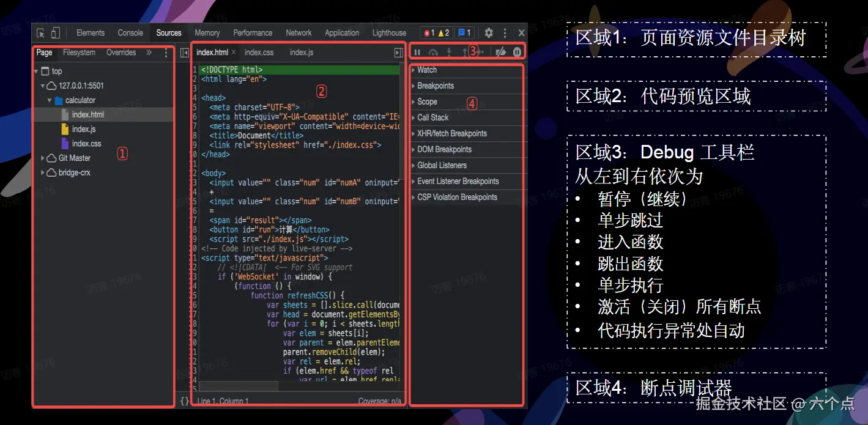Screen dimensions: 868x425
Task: Collapse the 127.0.0.1:5501 origin node
Action: pos(43,86)
